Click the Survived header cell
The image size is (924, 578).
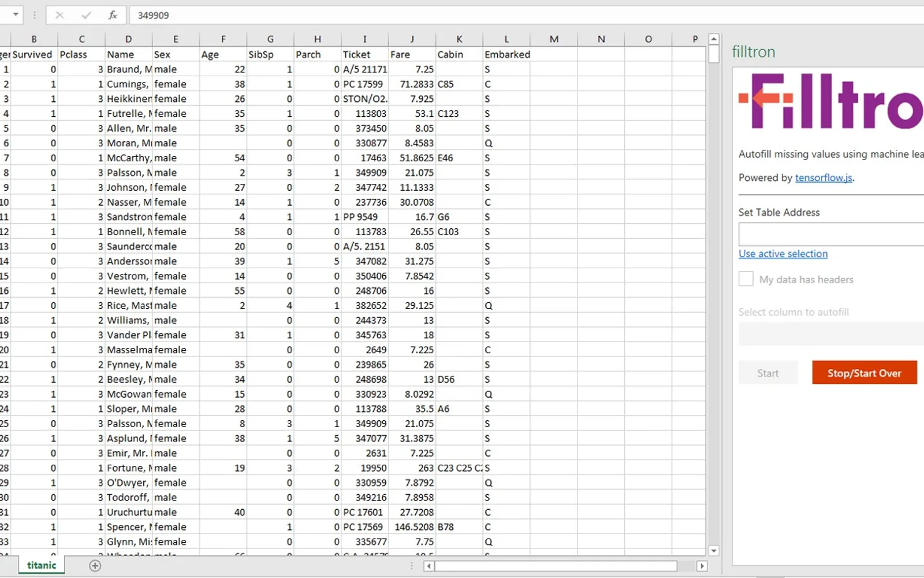(35, 54)
